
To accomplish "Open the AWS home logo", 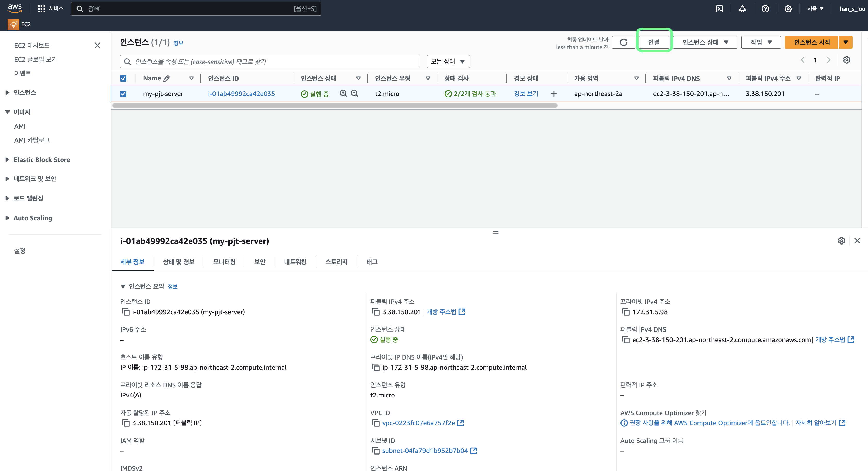I will tap(15, 8).
